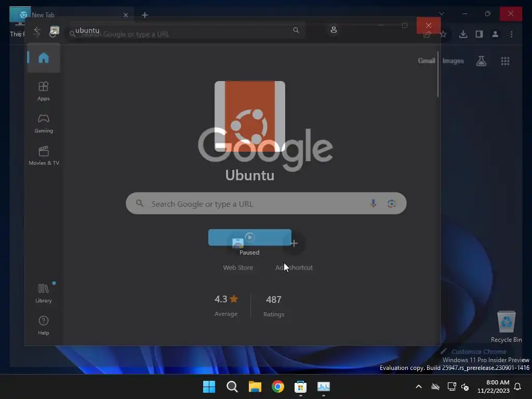Click the Google search box in Chrome
532x399 pixels.
coord(266,204)
